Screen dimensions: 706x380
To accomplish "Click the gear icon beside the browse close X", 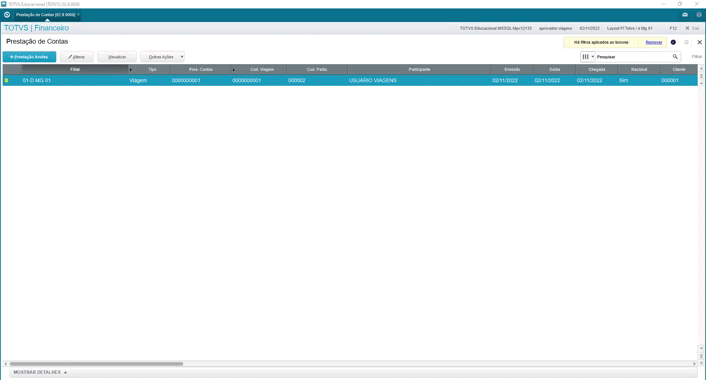I will (687, 42).
